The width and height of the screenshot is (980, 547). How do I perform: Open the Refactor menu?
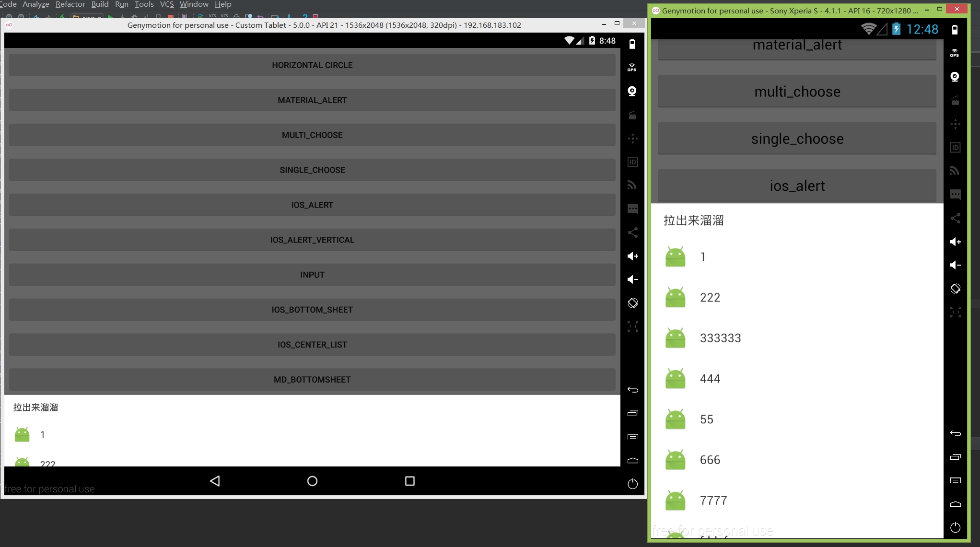70,4
